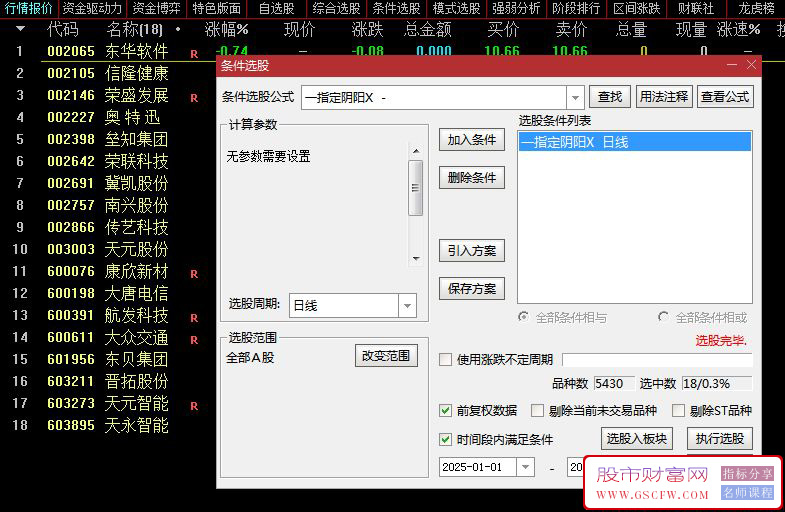
Task: Open the 强弱分析 tab
Action: (x=516, y=9)
